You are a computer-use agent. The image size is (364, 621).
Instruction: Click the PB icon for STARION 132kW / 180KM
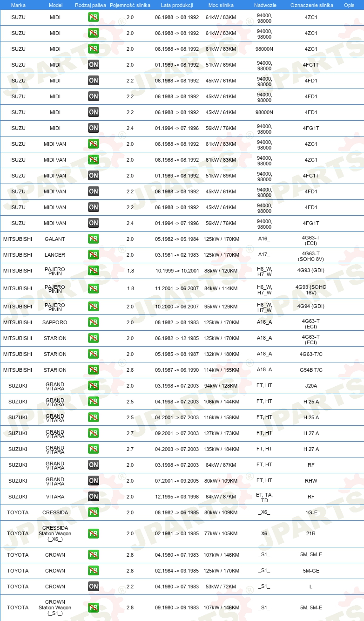coord(94,354)
